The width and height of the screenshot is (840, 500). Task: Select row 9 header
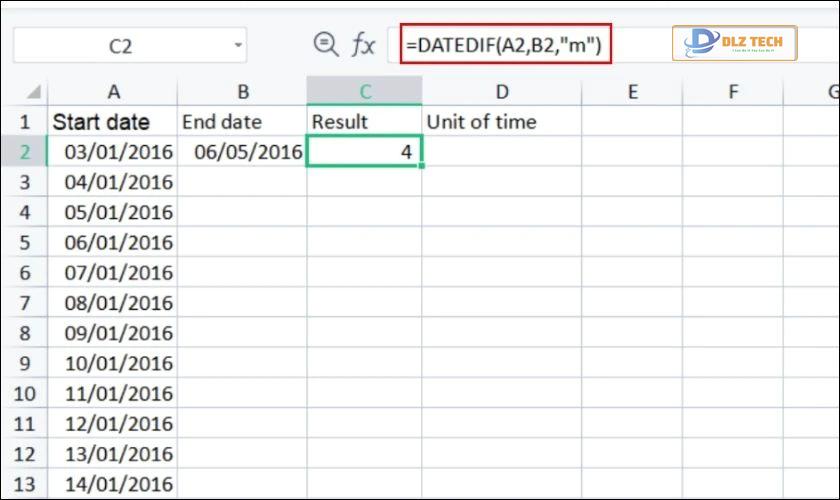[x=25, y=363]
